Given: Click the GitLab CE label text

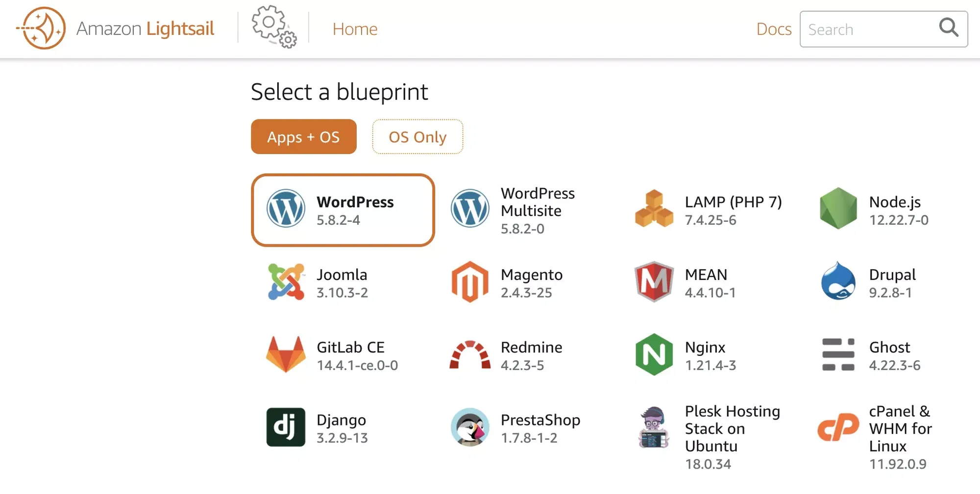Looking at the screenshot, I should [x=350, y=347].
